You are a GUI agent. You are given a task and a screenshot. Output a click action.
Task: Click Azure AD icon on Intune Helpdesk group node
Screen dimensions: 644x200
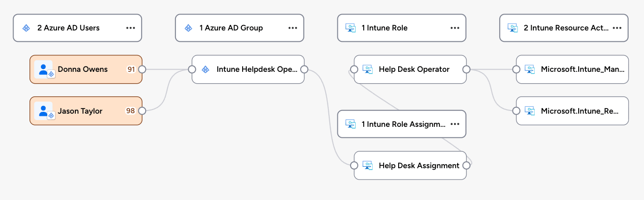pos(205,70)
